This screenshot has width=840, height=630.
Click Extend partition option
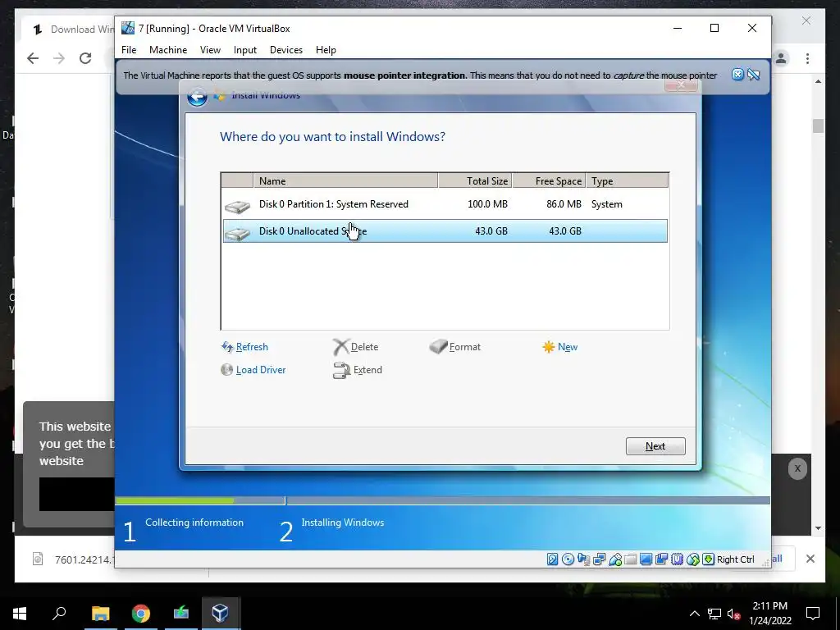click(x=358, y=370)
